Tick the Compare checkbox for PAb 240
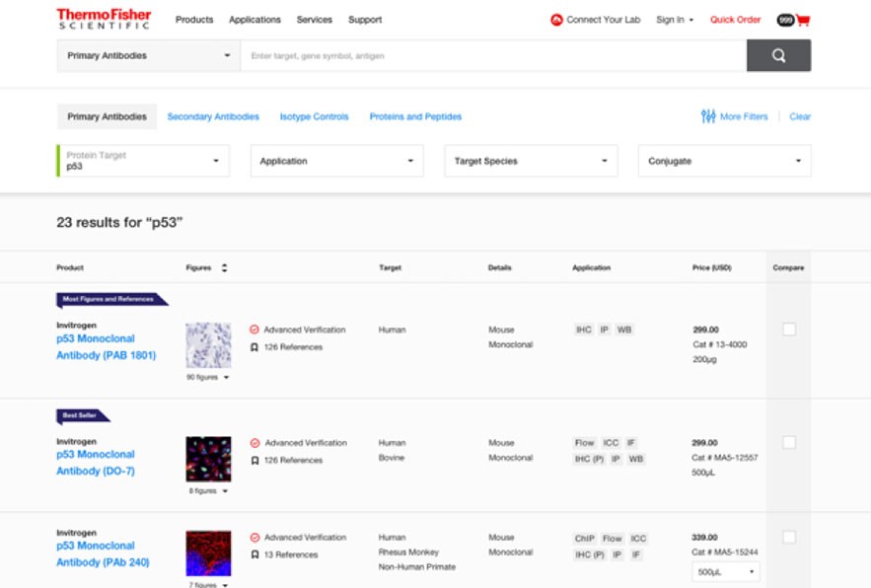The image size is (871, 588). click(x=789, y=538)
